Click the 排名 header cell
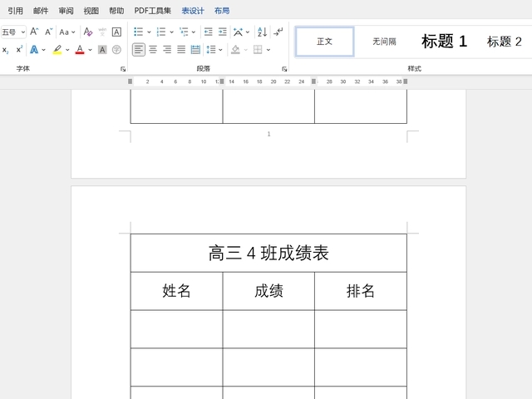 [x=361, y=291]
